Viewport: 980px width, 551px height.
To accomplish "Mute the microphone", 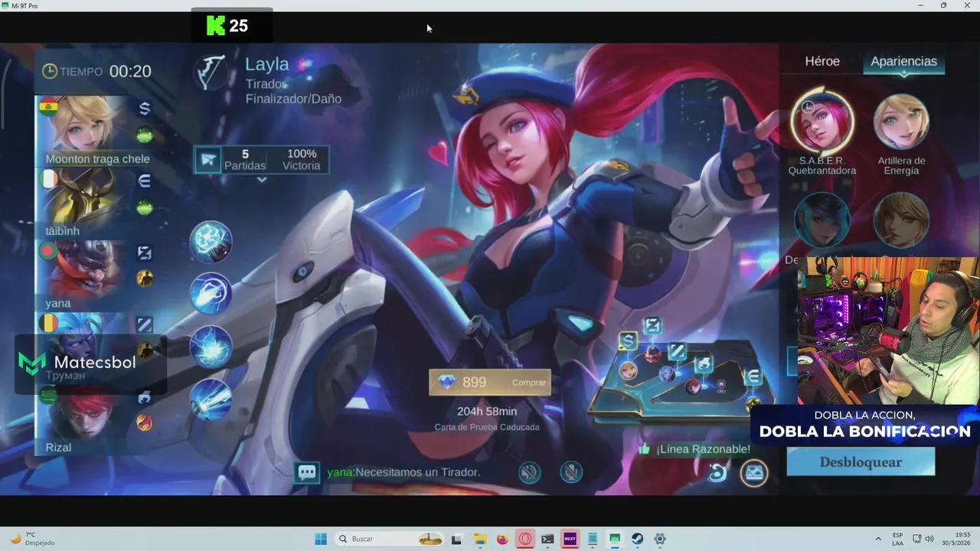I will coord(571,473).
